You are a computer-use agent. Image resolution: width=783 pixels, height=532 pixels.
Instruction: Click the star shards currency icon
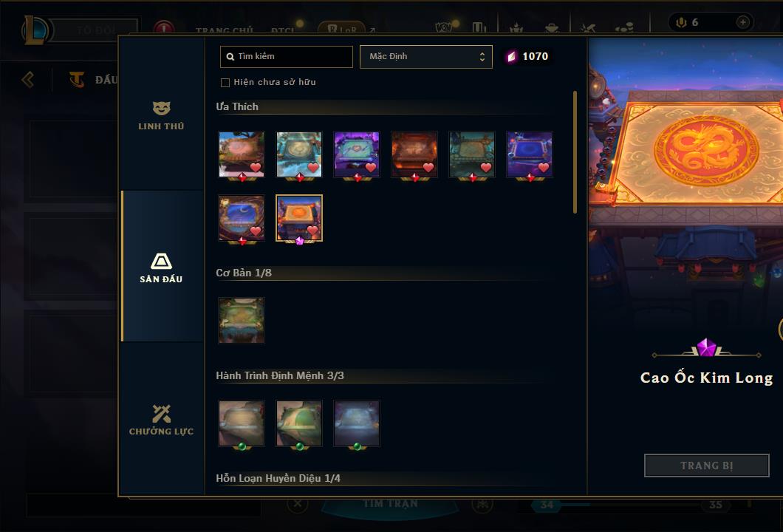[x=511, y=56]
